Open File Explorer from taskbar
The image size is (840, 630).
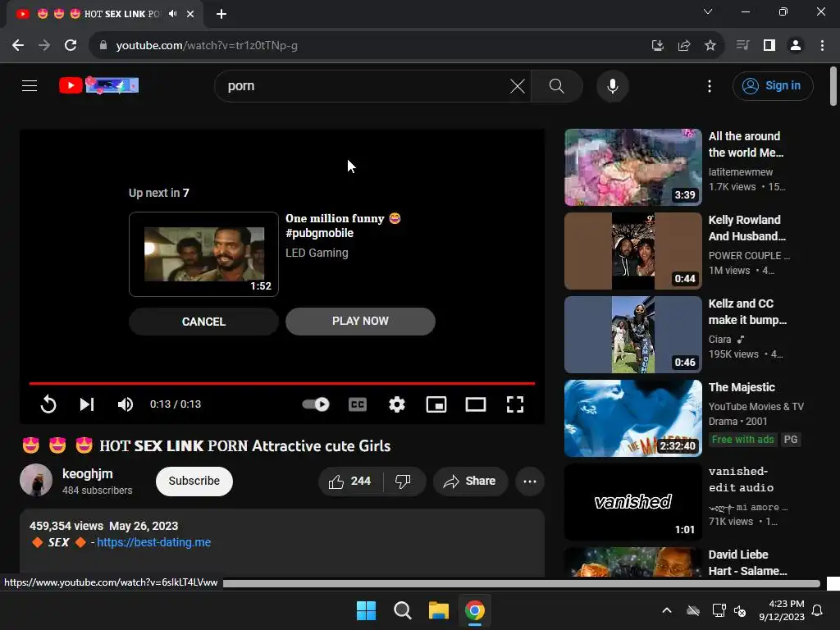pyautogui.click(x=439, y=610)
